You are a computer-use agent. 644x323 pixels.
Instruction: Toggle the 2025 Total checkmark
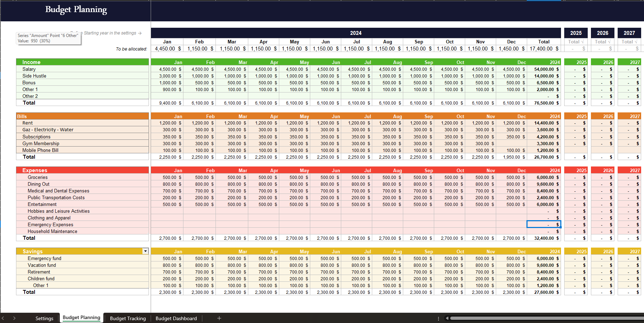tap(583, 42)
